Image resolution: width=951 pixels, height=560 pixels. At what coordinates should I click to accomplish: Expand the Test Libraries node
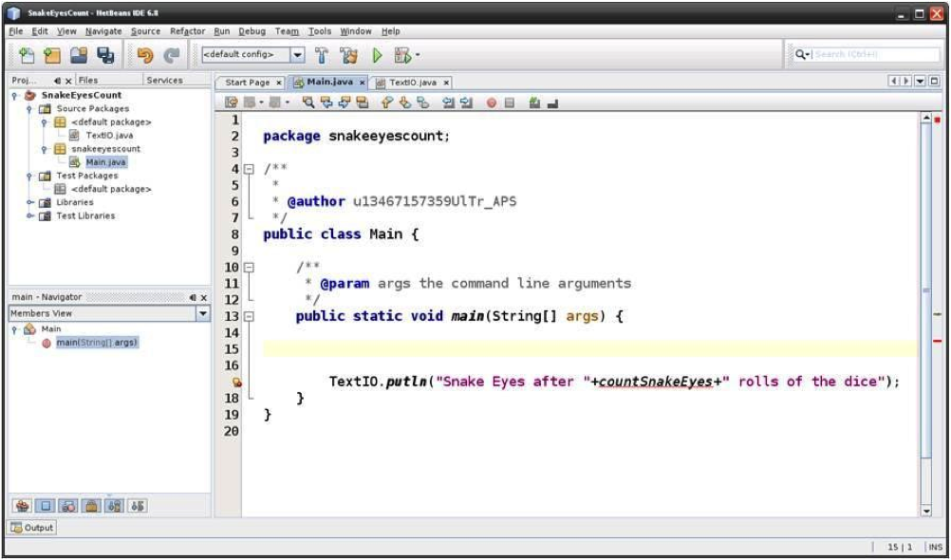pos(28,216)
